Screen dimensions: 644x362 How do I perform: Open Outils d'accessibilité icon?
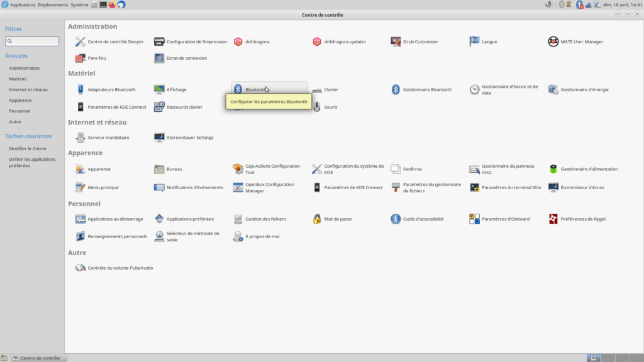pyautogui.click(x=396, y=219)
